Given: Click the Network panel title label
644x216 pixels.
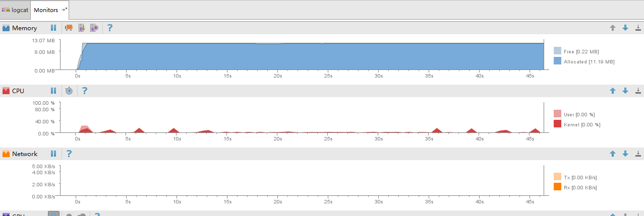Looking at the screenshot, I should click(25, 154).
